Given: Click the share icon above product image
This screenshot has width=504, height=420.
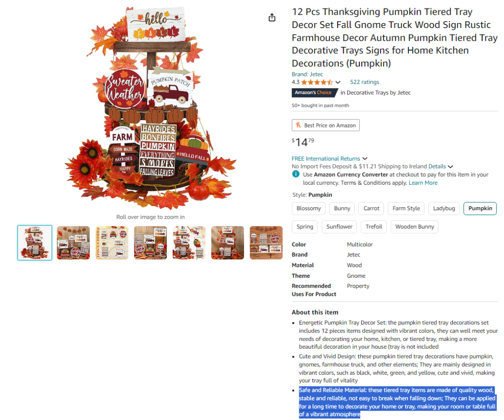Looking at the screenshot, I should coord(272,17).
